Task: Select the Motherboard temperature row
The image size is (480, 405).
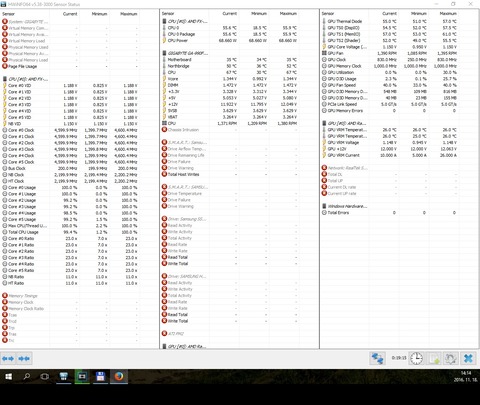Action: pos(230,60)
